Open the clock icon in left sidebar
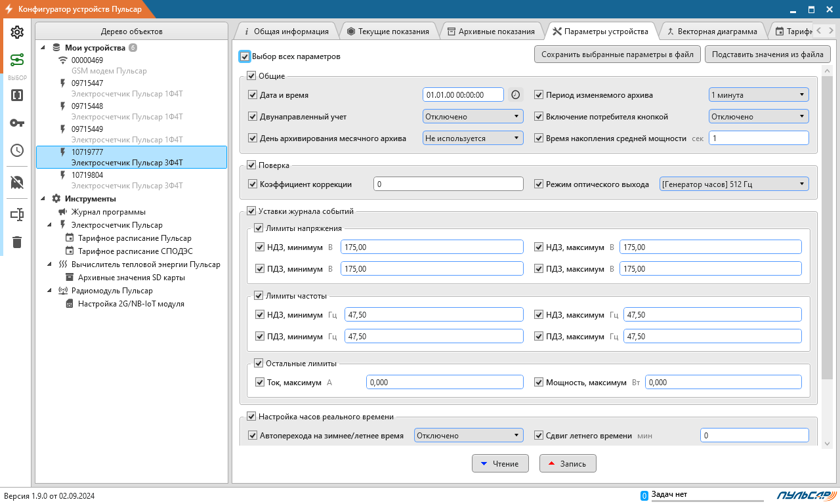This screenshot has height=504, width=840. pyautogui.click(x=17, y=150)
